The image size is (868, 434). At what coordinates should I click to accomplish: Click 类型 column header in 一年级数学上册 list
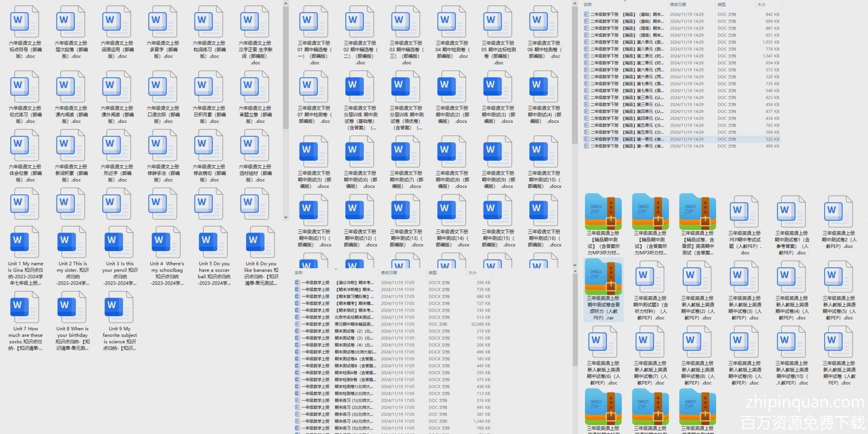point(433,273)
